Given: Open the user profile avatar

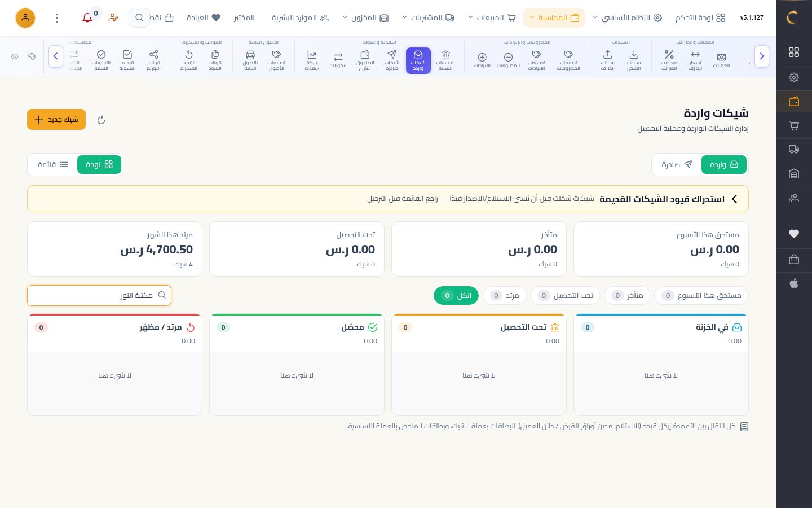Looking at the screenshot, I should (25, 18).
